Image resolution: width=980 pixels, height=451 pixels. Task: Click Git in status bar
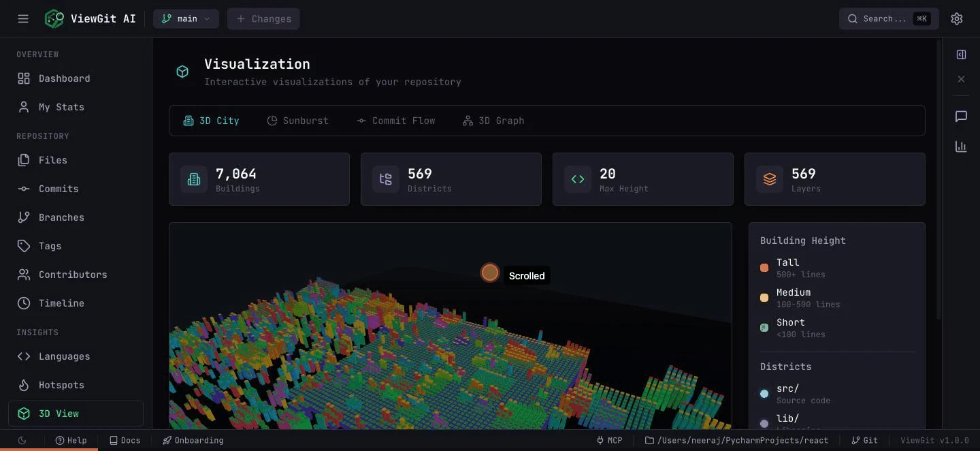pyautogui.click(x=865, y=440)
